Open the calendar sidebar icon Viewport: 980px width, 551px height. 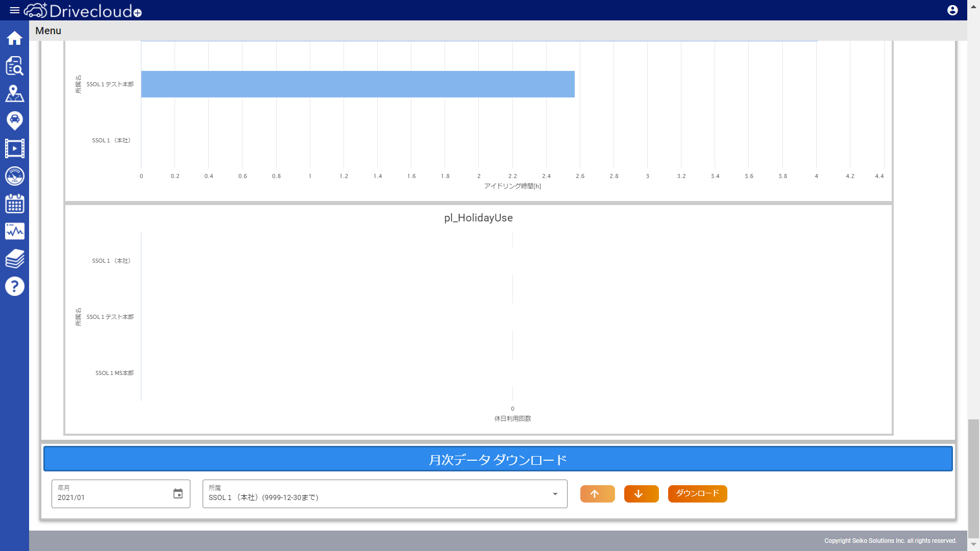pos(14,204)
